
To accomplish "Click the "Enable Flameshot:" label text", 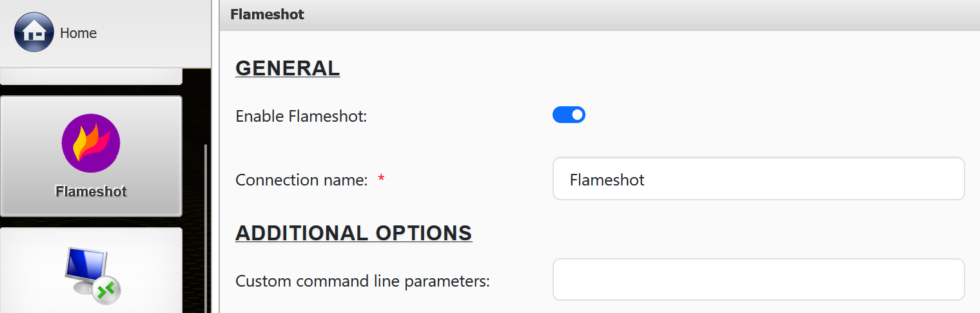I will [301, 117].
